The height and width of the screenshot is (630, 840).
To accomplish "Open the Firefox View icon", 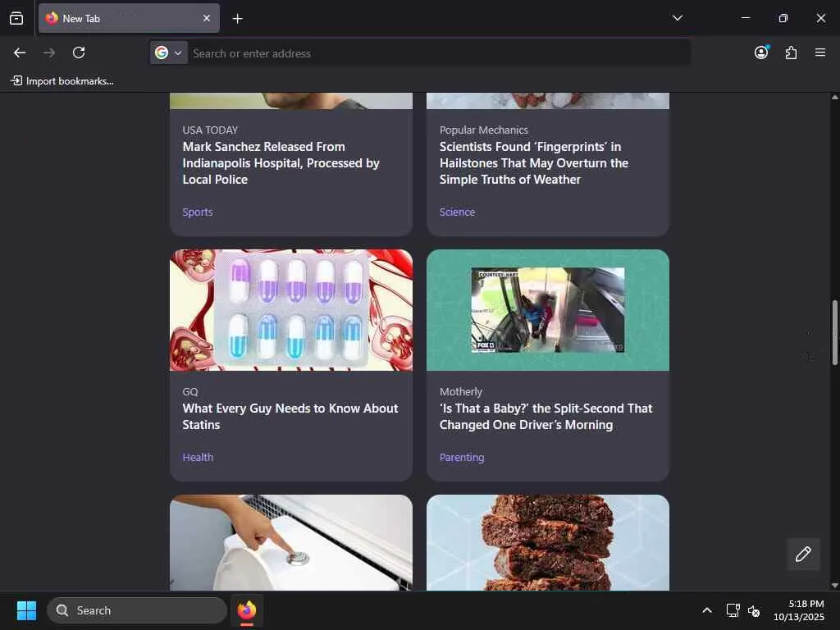I will [x=16, y=18].
